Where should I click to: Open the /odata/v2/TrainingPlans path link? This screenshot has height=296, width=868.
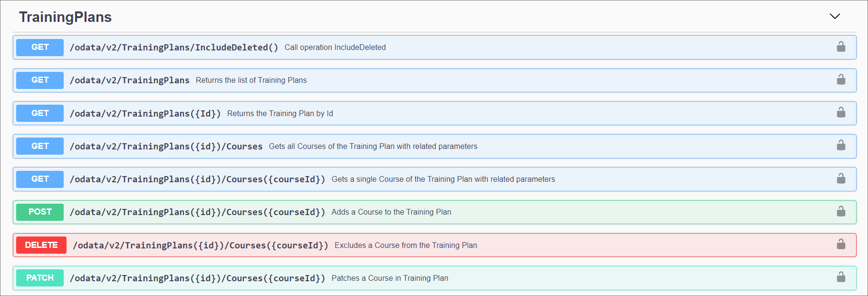(129, 80)
